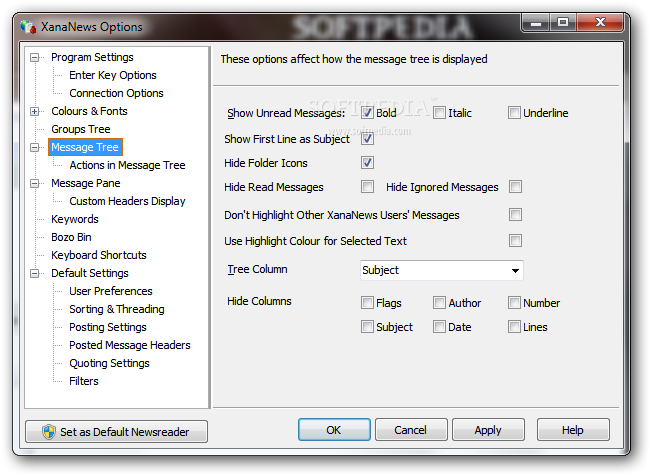Hide the Subject column checkbox
The image size is (651, 476).
[367, 326]
